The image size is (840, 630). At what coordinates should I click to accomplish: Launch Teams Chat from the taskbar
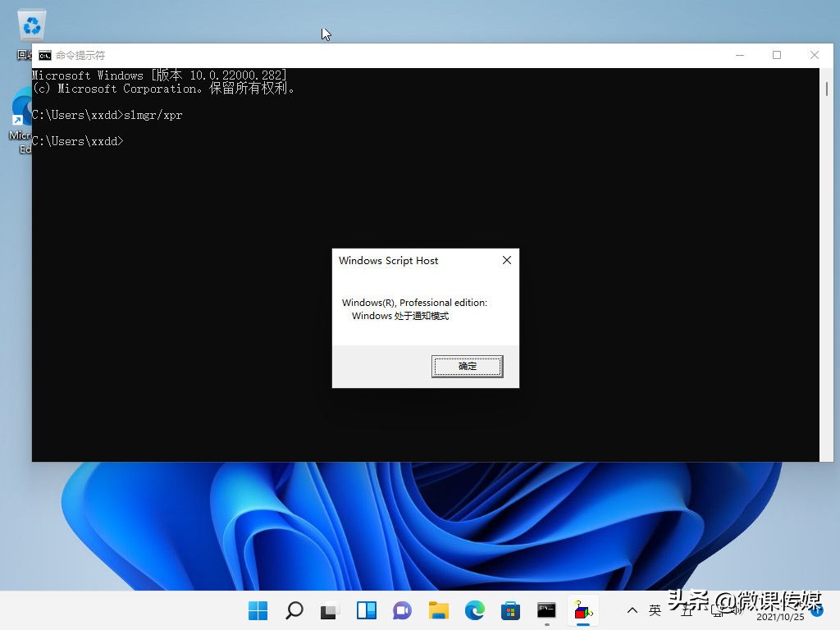point(402,610)
